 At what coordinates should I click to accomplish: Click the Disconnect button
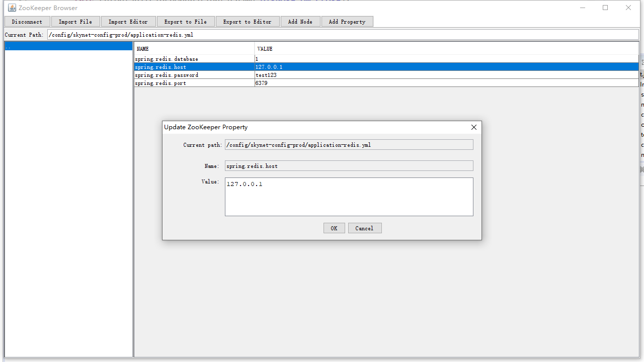point(27,22)
